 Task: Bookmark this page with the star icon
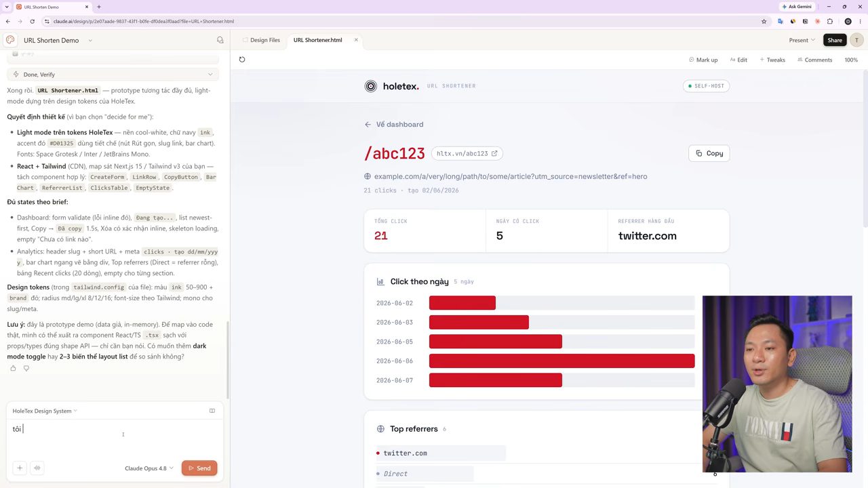(764, 21)
